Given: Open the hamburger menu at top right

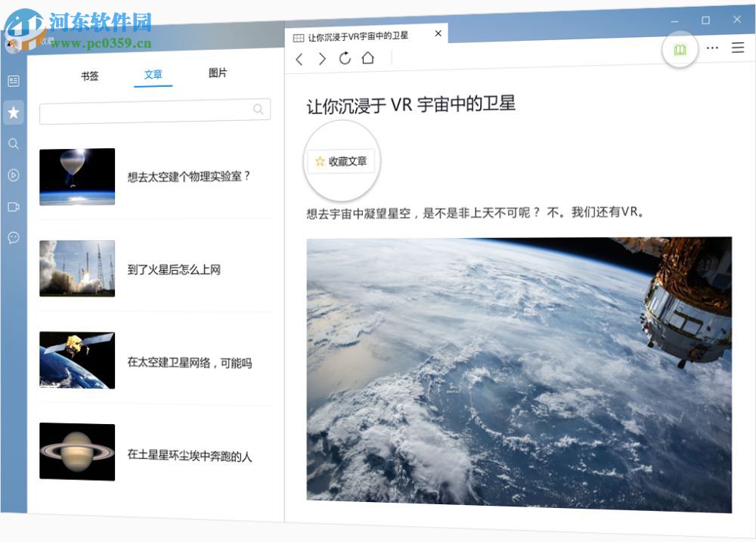Looking at the screenshot, I should 738,47.
